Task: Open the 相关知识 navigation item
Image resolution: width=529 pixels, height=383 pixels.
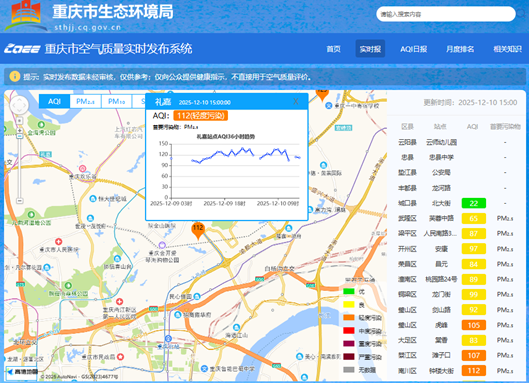Action: click(x=507, y=49)
